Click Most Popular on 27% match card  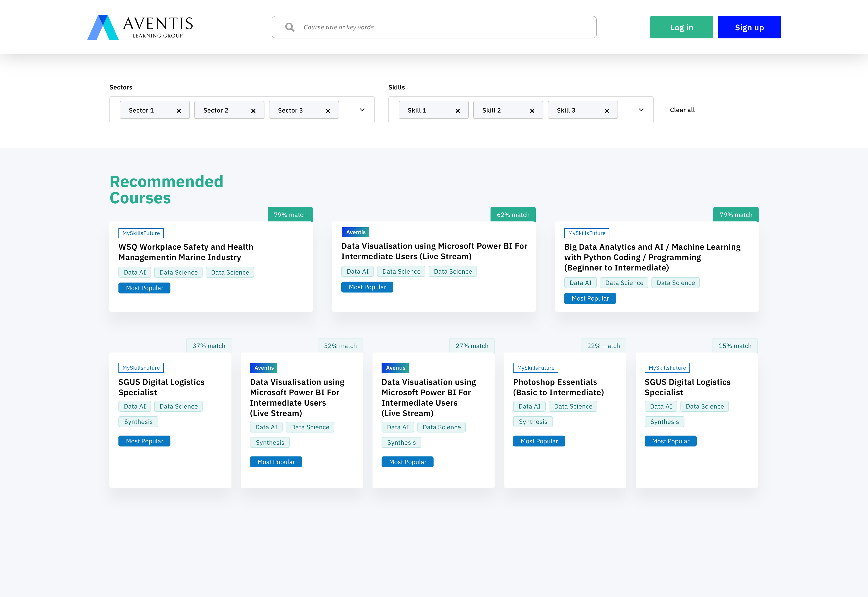coord(407,462)
